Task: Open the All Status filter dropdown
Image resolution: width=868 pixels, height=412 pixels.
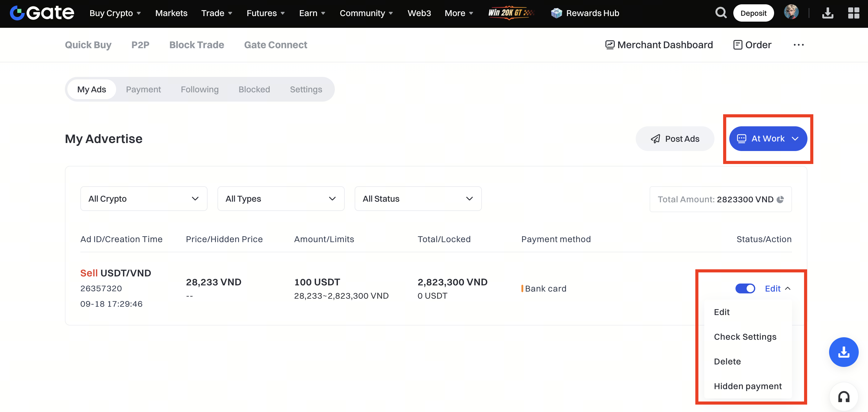Action: [x=418, y=199]
